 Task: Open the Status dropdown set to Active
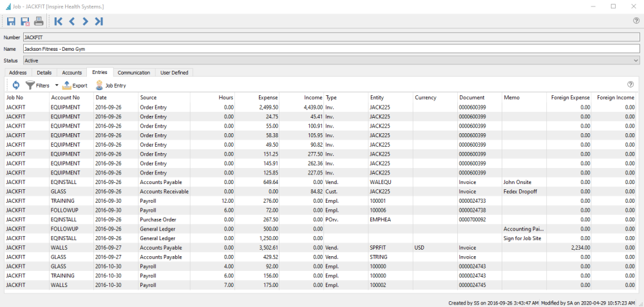tap(332, 60)
